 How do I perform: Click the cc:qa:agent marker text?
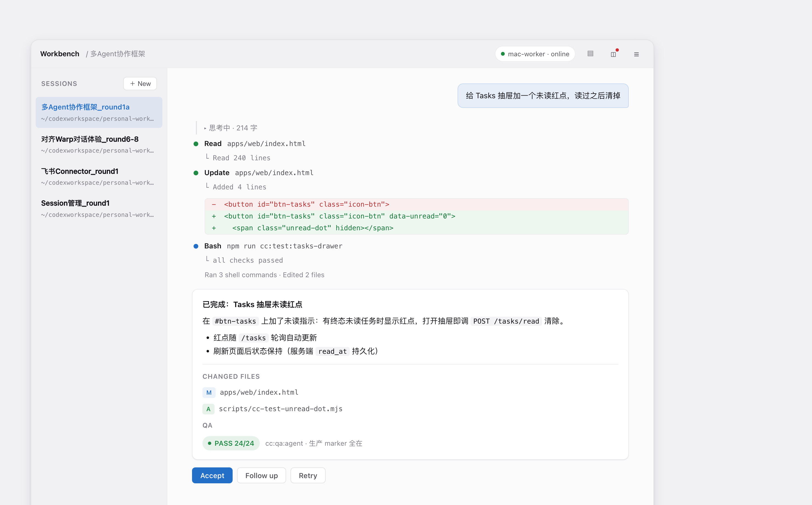314,444
